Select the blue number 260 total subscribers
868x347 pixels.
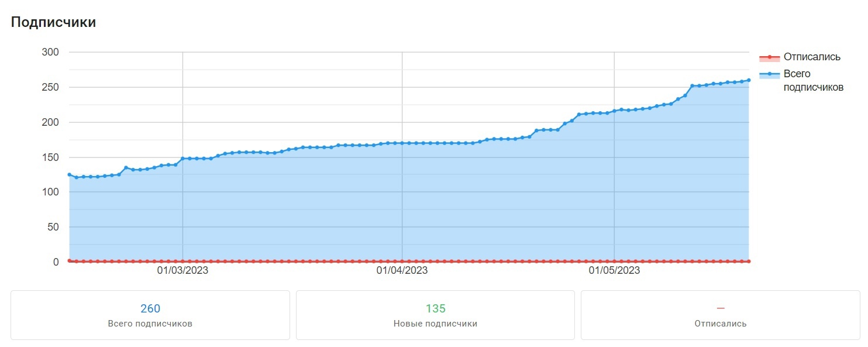tap(150, 308)
